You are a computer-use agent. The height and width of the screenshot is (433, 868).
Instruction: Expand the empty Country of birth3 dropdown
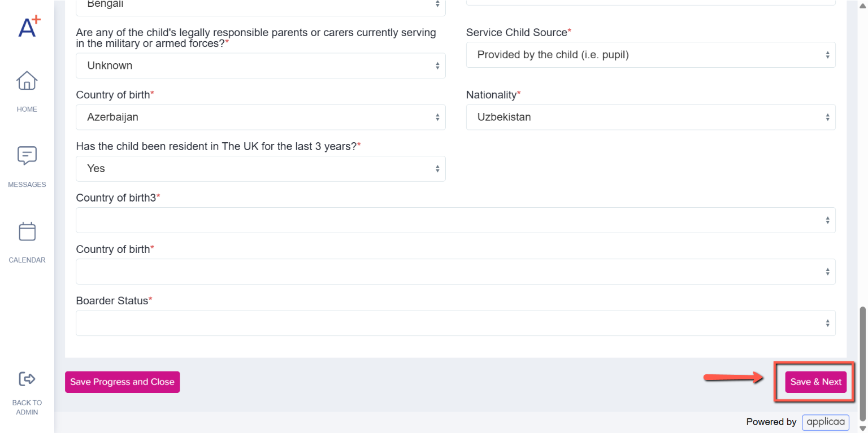455,220
